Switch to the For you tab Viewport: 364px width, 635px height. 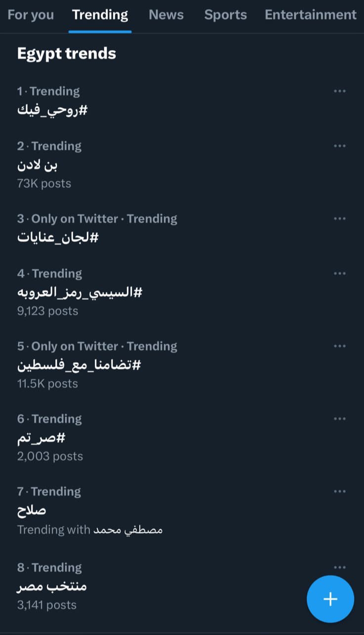click(x=31, y=15)
